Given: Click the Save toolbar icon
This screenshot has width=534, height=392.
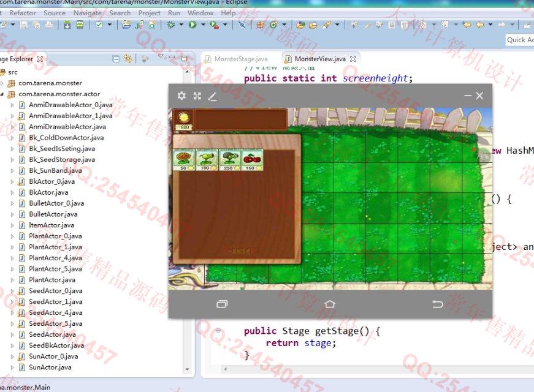Looking at the screenshot, I should (x=24, y=24).
